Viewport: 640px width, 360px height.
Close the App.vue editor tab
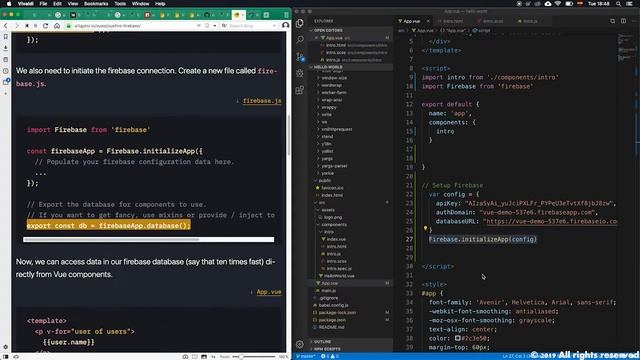pos(429,21)
